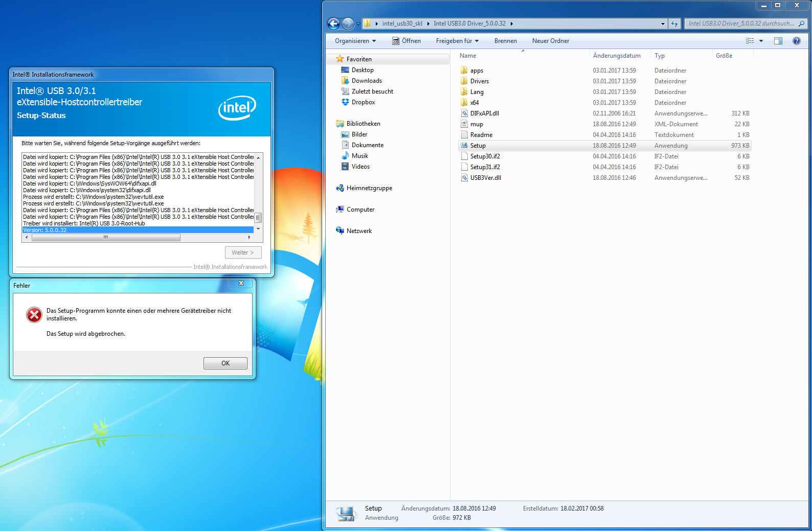Image resolution: width=812 pixels, height=531 pixels.
Task: Select the Version: 5.0.0.32 log line
Action: coord(138,230)
